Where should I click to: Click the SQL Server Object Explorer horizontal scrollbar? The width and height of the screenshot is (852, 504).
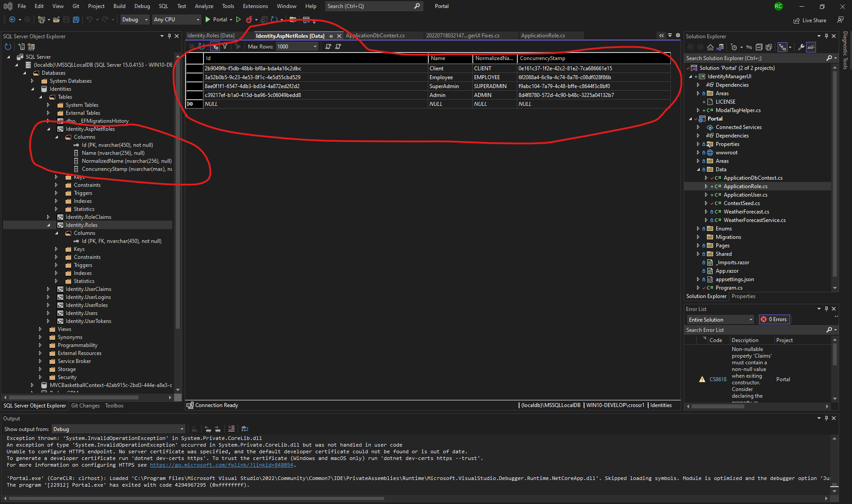[x=74, y=397]
